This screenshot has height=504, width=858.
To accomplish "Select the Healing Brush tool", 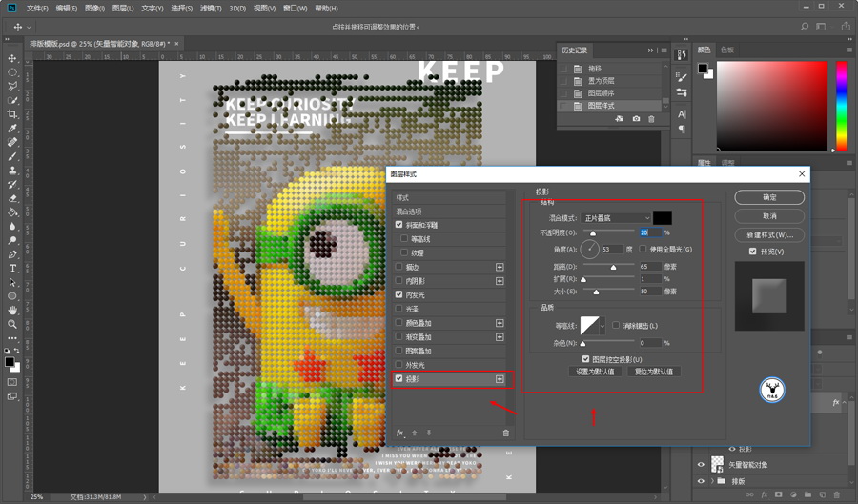I will click(x=12, y=142).
